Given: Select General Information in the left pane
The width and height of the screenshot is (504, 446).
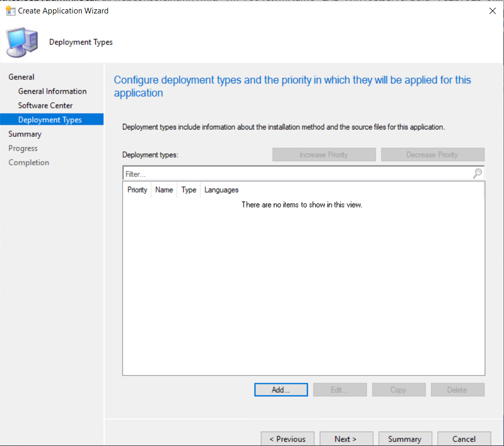Looking at the screenshot, I should (x=52, y=91).
